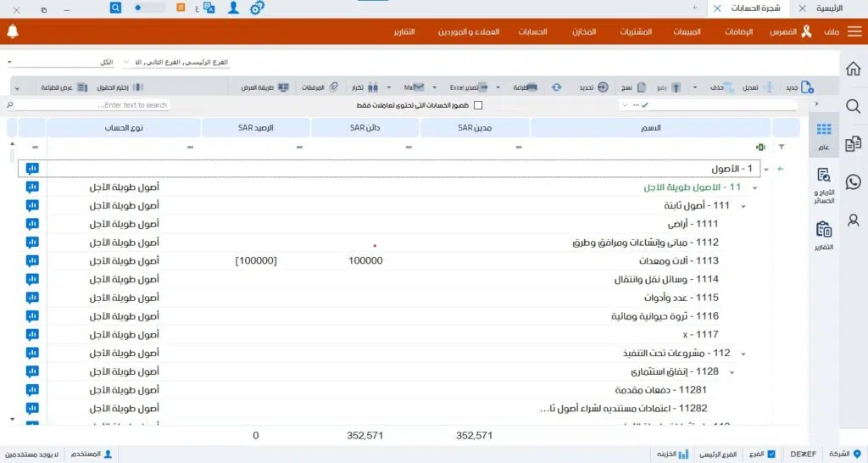The image size is (868, 463).
Task: Click حذف delete toolbar button
Action: [x=722, y=87]
